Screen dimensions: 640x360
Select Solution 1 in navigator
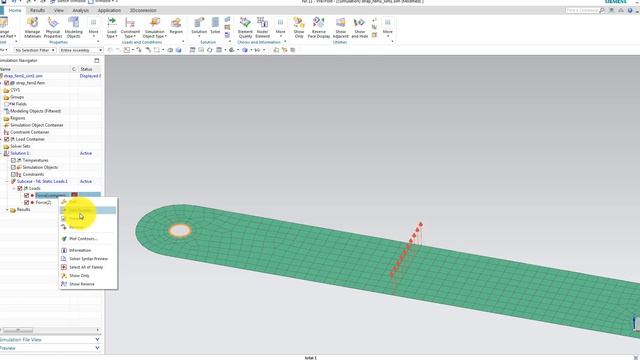(20, 153)
